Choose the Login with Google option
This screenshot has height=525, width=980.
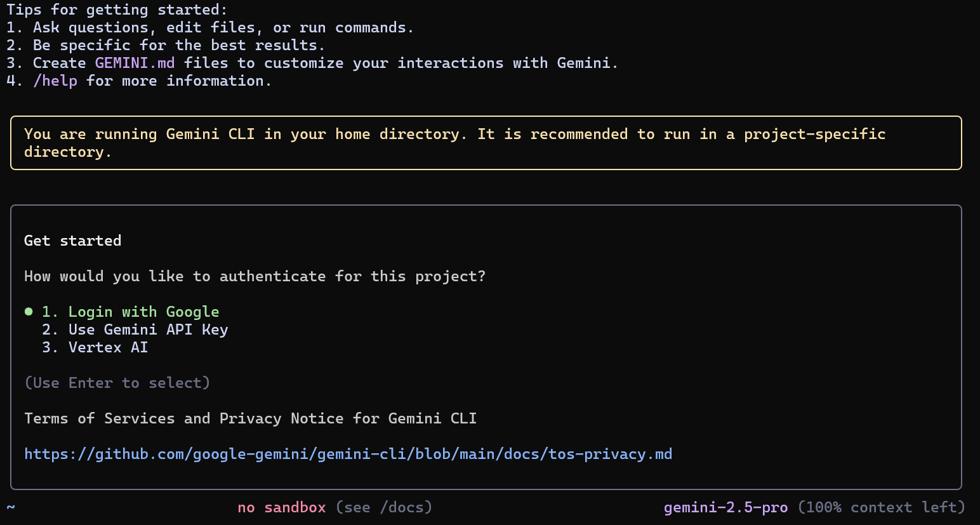pos(130,312)
